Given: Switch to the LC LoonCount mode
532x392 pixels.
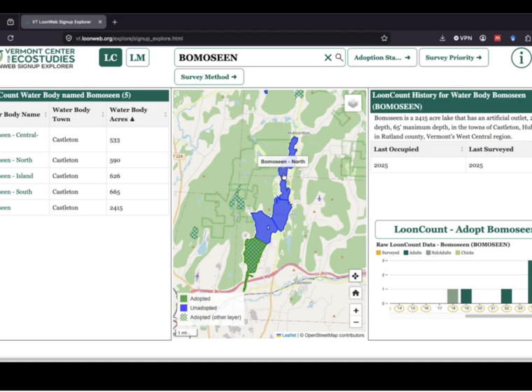Looking at the screenshot, I should point(111,57).
